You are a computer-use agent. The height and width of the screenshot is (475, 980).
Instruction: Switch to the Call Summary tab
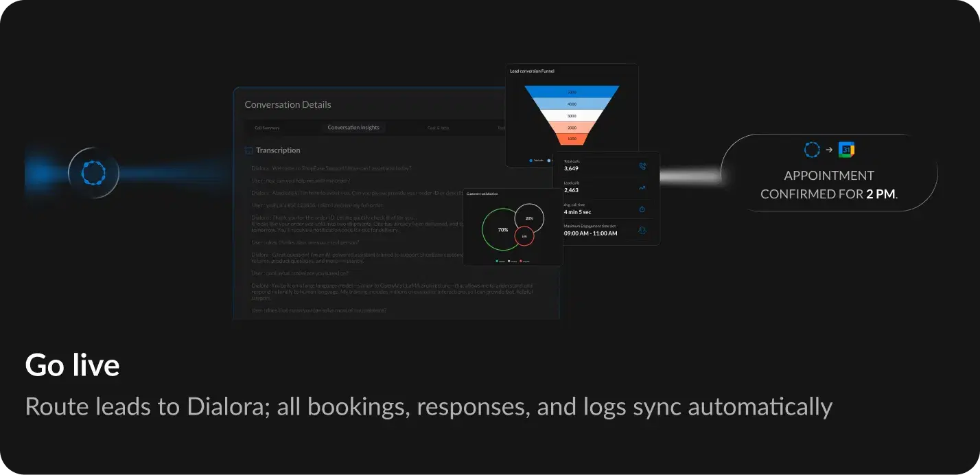click(x=267, y=128)
